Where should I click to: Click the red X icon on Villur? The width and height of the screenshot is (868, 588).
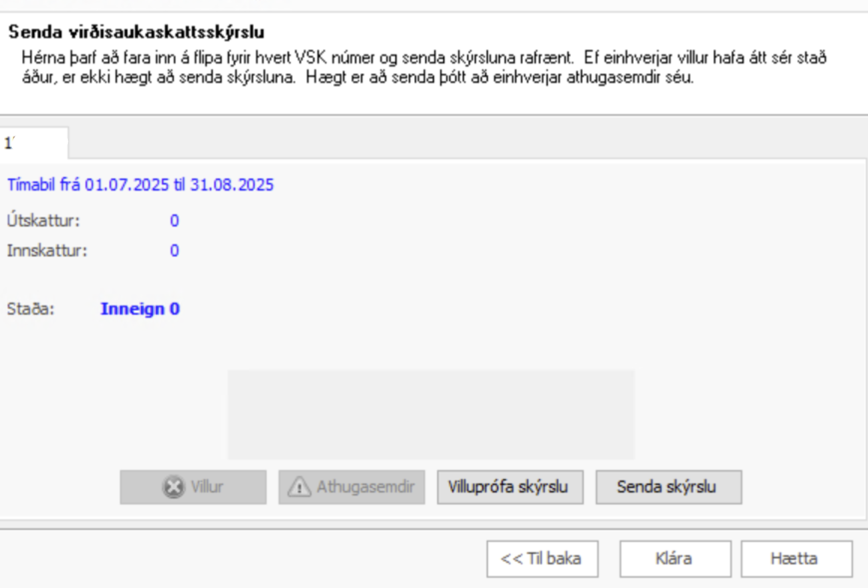pyautogui.click(x=171, y=487)
